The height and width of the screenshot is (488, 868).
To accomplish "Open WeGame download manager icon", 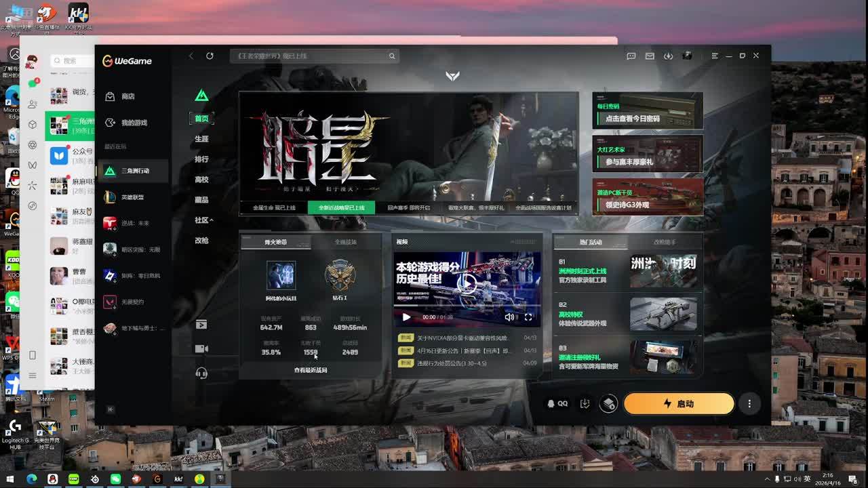I will coord(668,56).
